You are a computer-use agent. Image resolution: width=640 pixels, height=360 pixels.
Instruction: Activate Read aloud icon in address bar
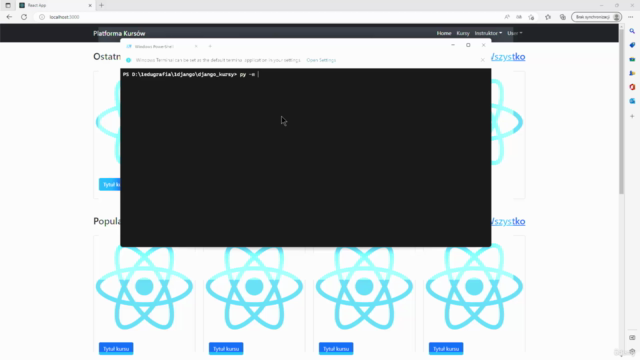[x=507, y=17]
